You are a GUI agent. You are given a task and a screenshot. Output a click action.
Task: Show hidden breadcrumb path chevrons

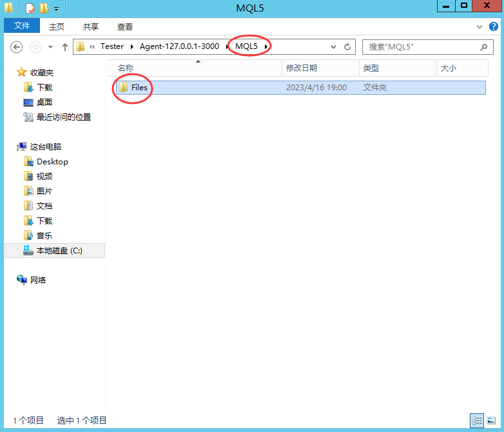pos(92,47)
